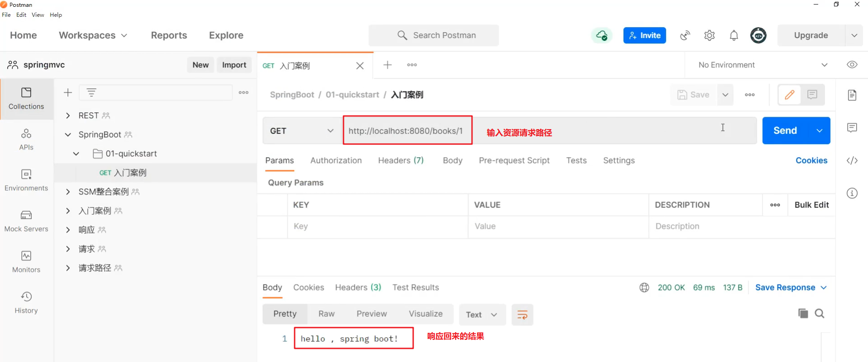Open the Cookies link

click(811, 160)
